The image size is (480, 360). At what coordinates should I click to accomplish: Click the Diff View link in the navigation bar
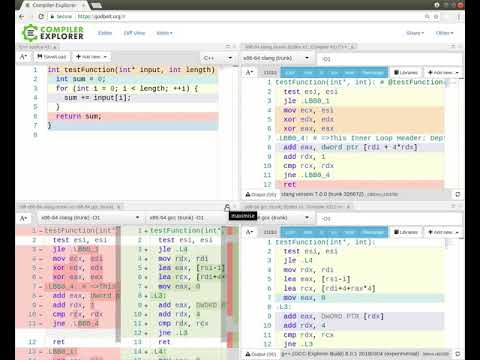click(x=134, y=33)
